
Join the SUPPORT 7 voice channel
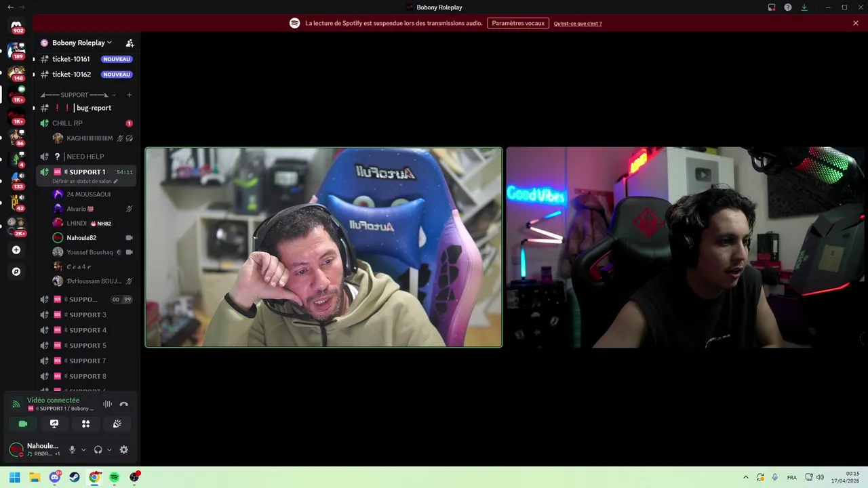point(86,361)
